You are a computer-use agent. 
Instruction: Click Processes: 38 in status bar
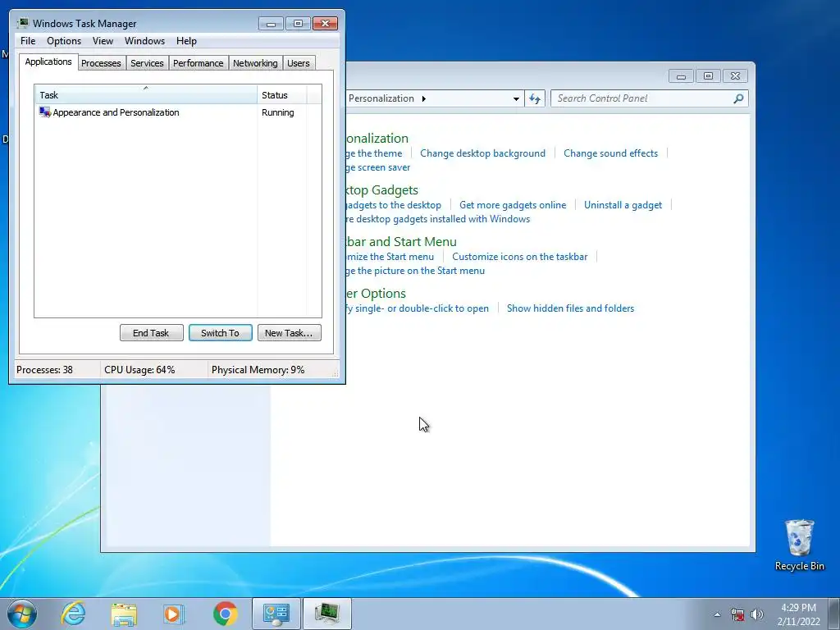(44, 370)
